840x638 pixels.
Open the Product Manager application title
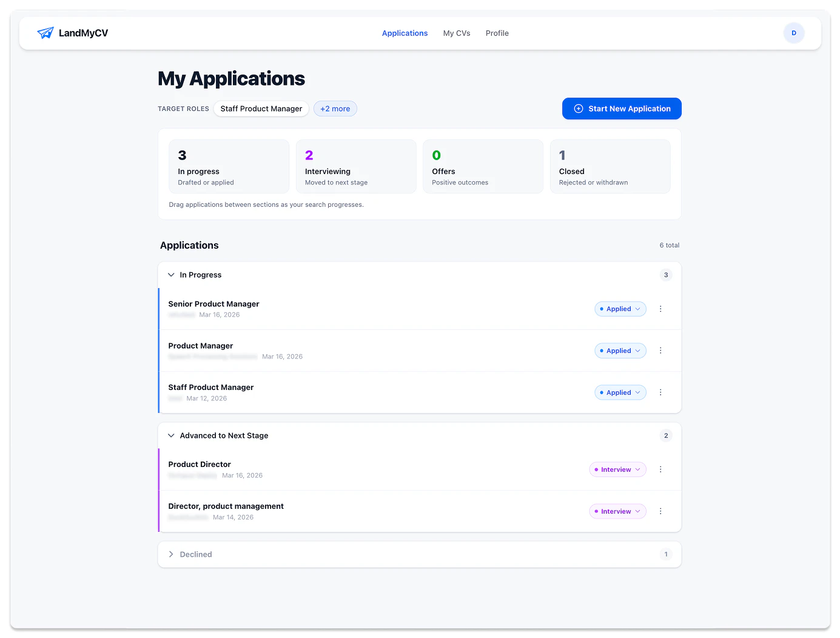point(200,346)
